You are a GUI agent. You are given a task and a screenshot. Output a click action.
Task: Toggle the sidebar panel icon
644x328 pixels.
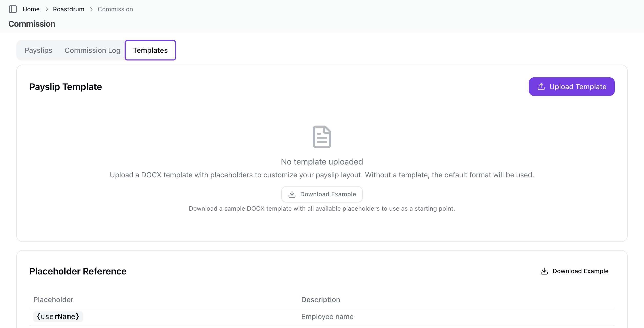[13, 9]
